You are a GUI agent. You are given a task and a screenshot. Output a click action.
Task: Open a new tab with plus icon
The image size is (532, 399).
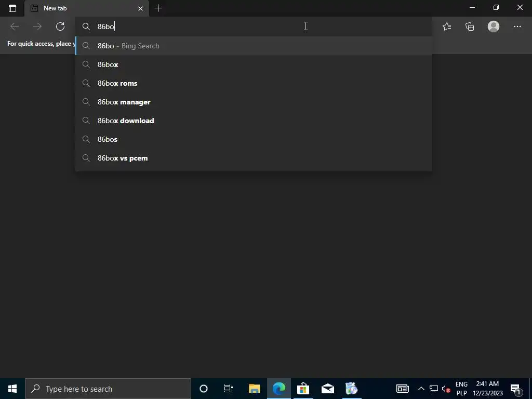158,8
